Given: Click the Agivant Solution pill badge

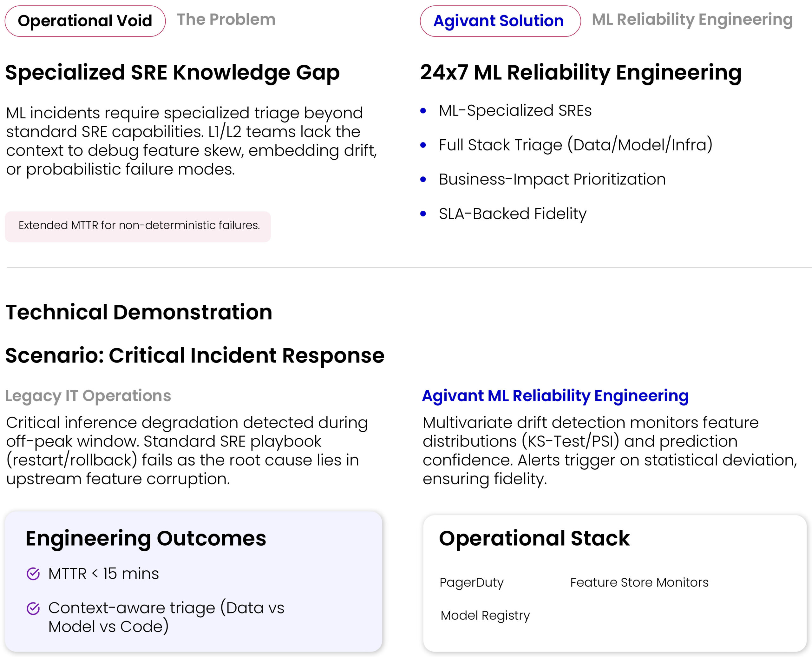Looking at the screenshot, I should [500, 21].
